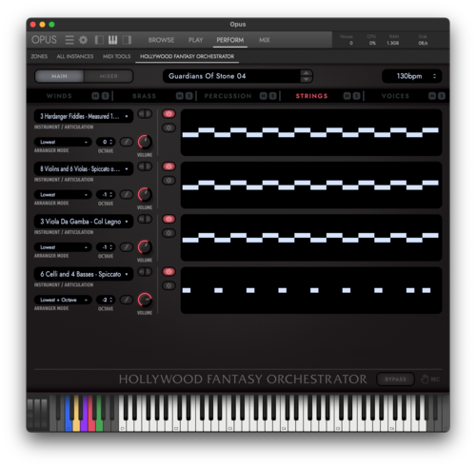Solo the 8 Violins and 6 Violas slot
476x467 pixels.
149,166
